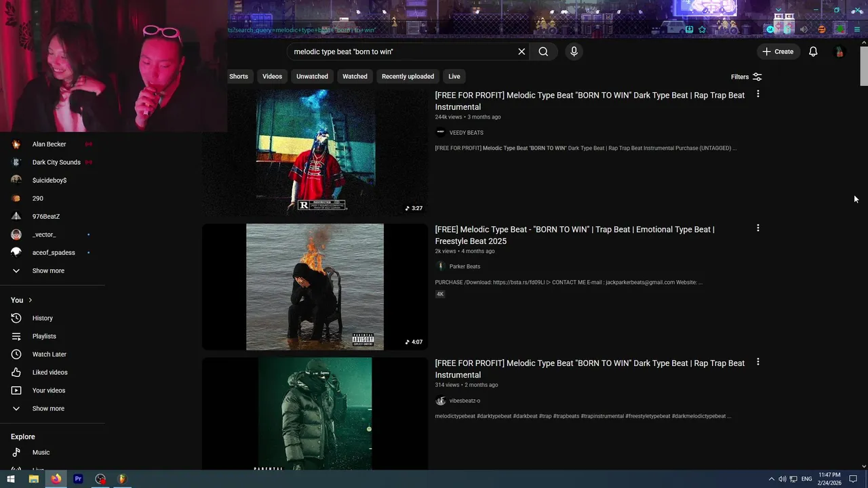Screen dimensions: 868x488
Task: Open VEEDY BEATS channel link
Action: tap(467, 133)
